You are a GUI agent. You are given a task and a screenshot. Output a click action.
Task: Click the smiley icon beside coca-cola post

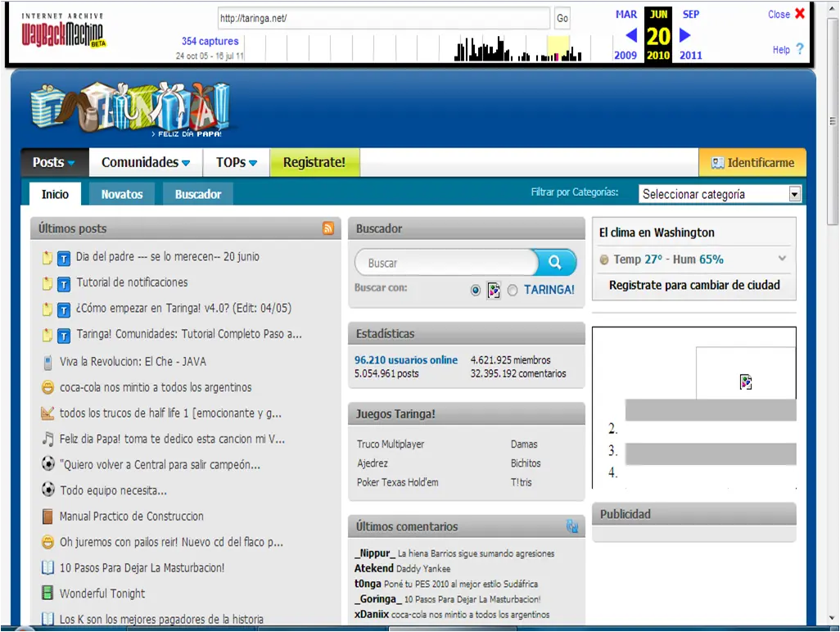[x=47, y=387]
